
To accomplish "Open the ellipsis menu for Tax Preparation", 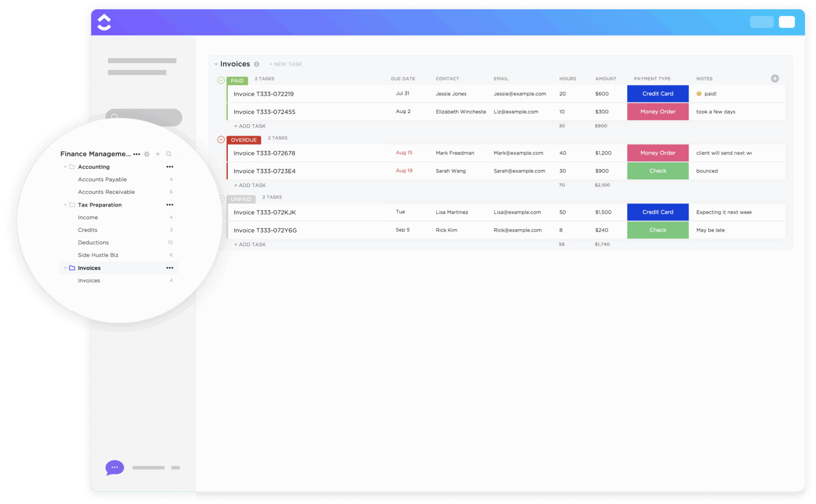I will tap(170, 205).
